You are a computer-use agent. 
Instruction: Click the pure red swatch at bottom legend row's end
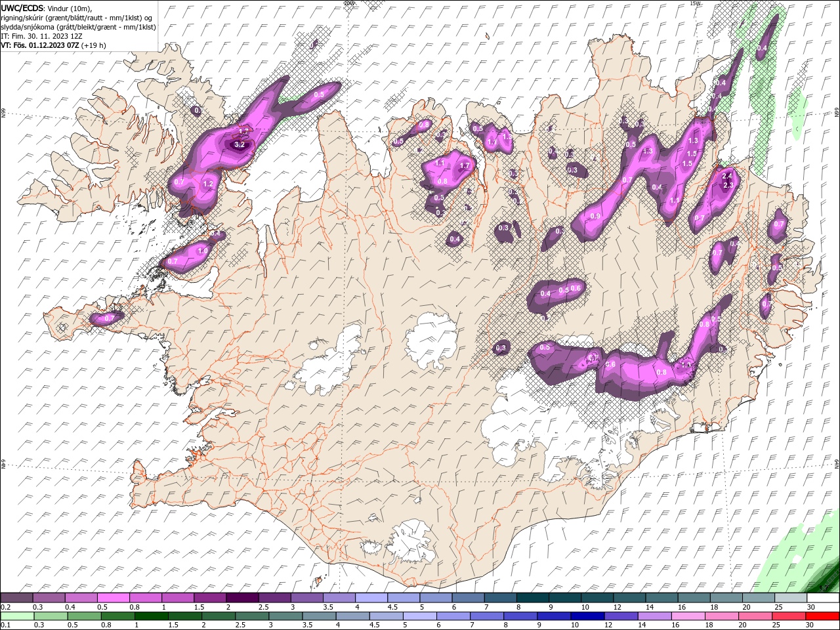[823, 616]
